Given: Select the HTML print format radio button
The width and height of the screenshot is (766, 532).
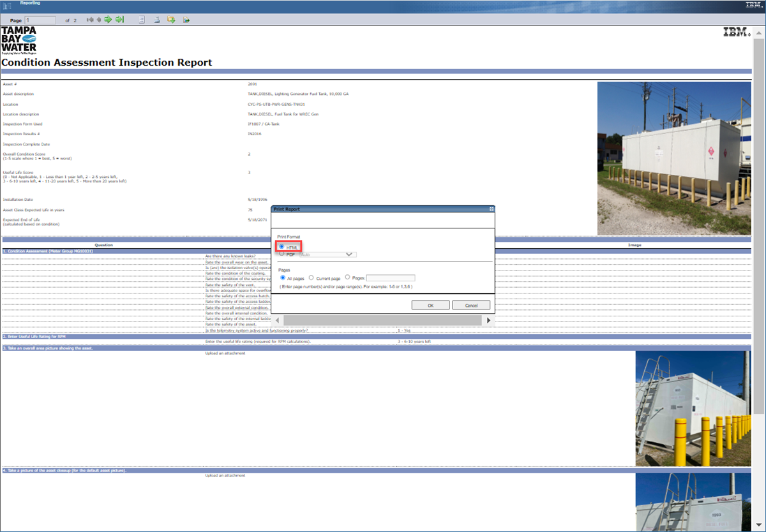Looking at the screenshot, I should [281, 247].
